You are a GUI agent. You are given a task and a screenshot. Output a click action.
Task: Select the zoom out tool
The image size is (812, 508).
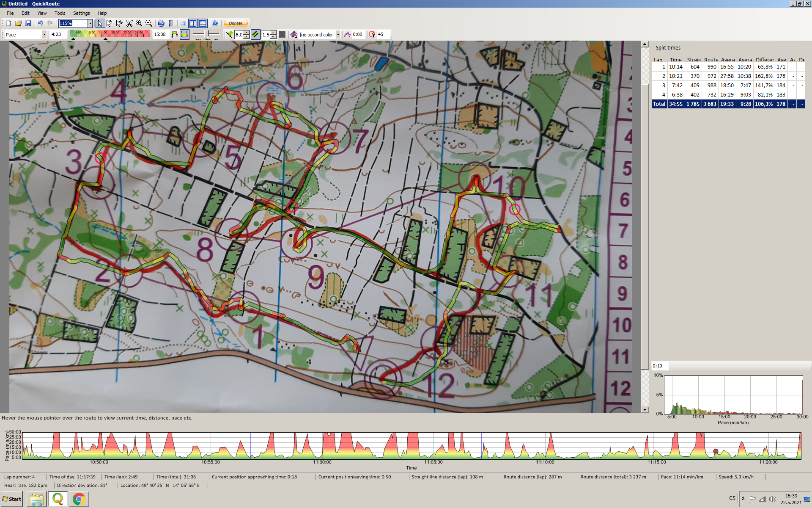(x=148, y=23)
